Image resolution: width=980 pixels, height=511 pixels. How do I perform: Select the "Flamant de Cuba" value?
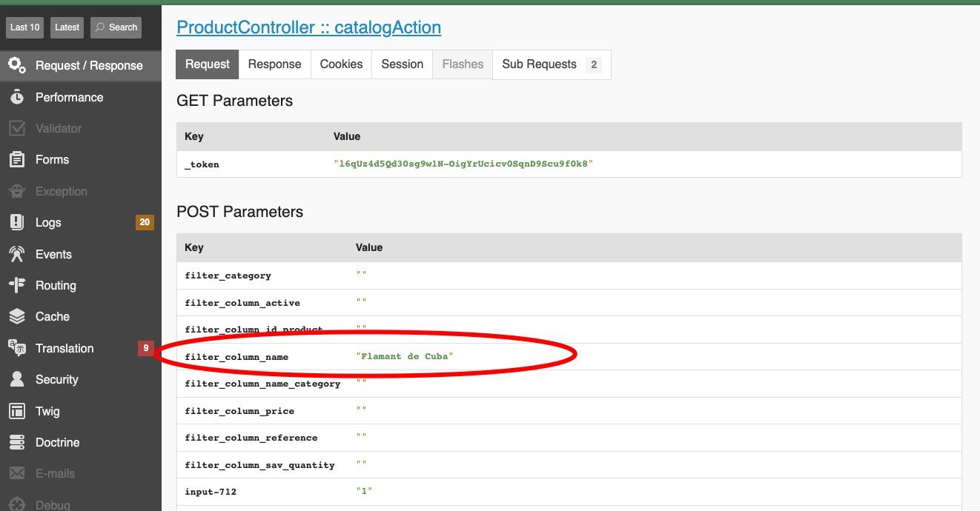[405, 356]
